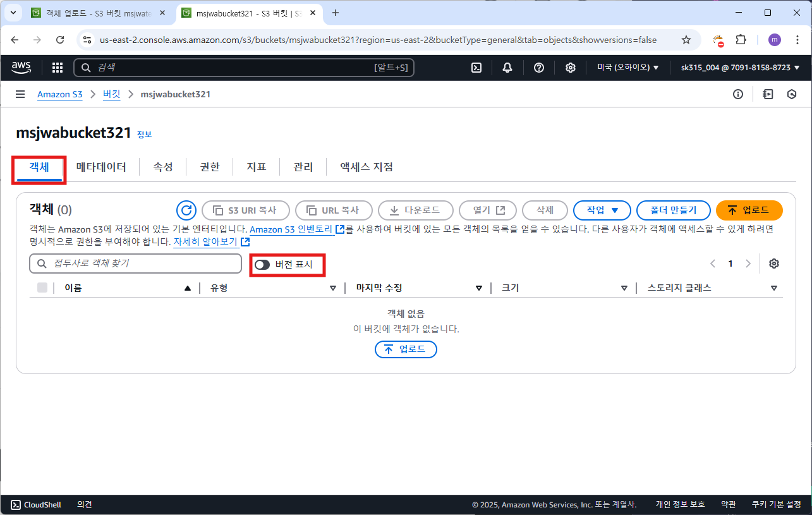Viewport: 812px width, 515px height.
Task: Refresh the objects list
Action: pyautogui.click(x=186, y=210)
